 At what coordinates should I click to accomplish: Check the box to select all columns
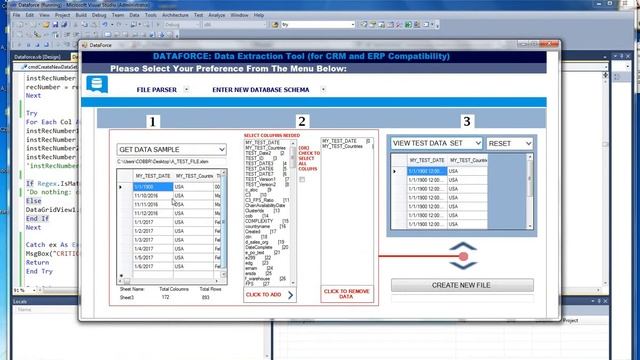(x=302, y=180)
